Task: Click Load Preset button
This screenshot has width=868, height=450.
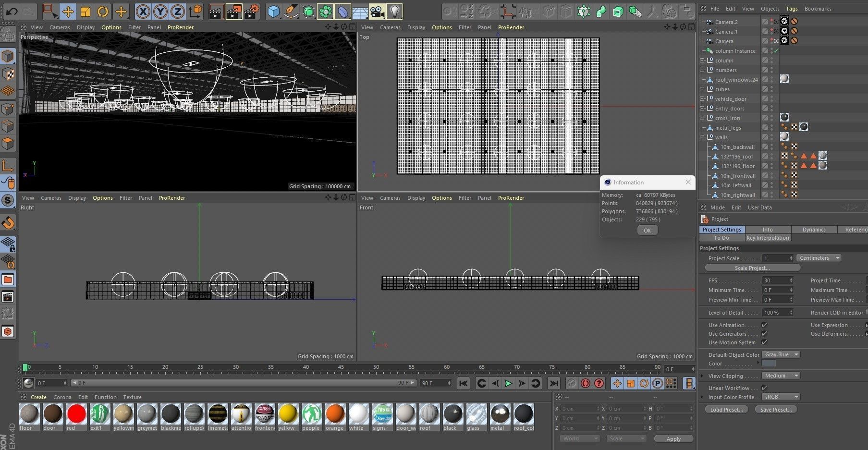Action: [726, 410]
